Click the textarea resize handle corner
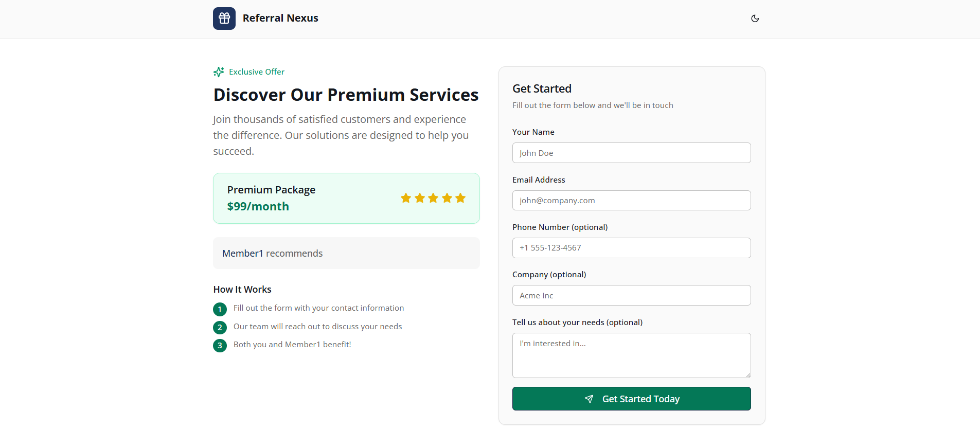 tap(748, 375)
